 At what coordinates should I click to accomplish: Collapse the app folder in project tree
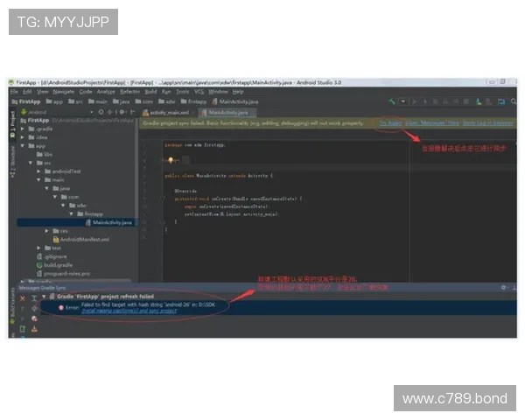click(x=23, y=146)
